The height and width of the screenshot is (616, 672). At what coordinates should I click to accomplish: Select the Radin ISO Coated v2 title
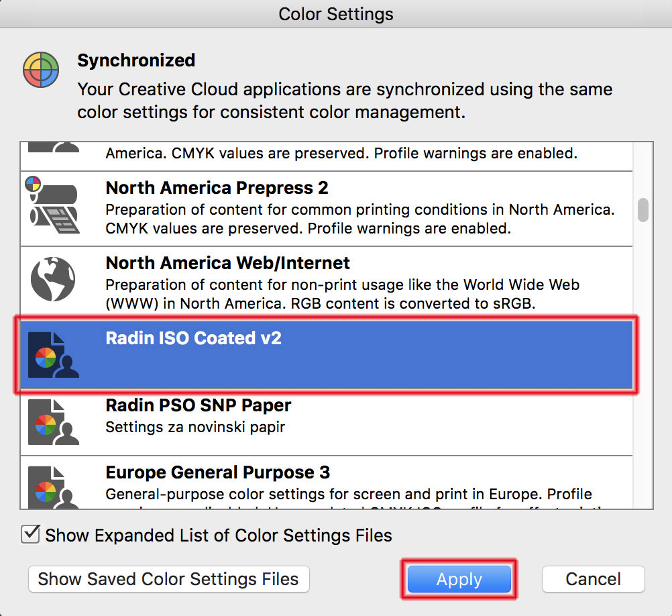193,338
